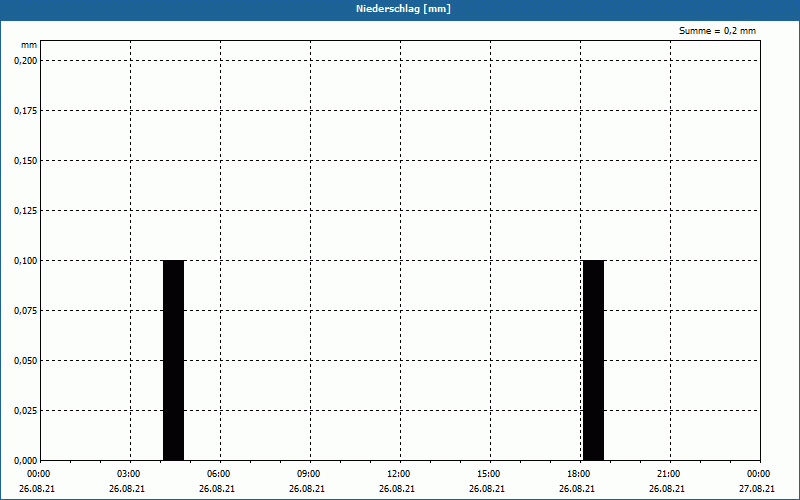The image size is (800, 500).
Task: Click the 15:00 time label
Action: click(x=488, y=474)
